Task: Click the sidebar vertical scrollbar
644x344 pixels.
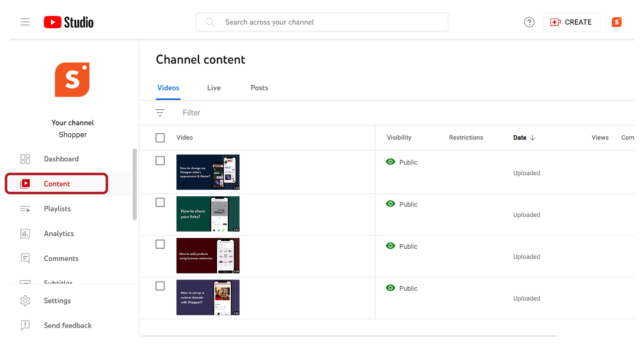Action: [135, 184]
